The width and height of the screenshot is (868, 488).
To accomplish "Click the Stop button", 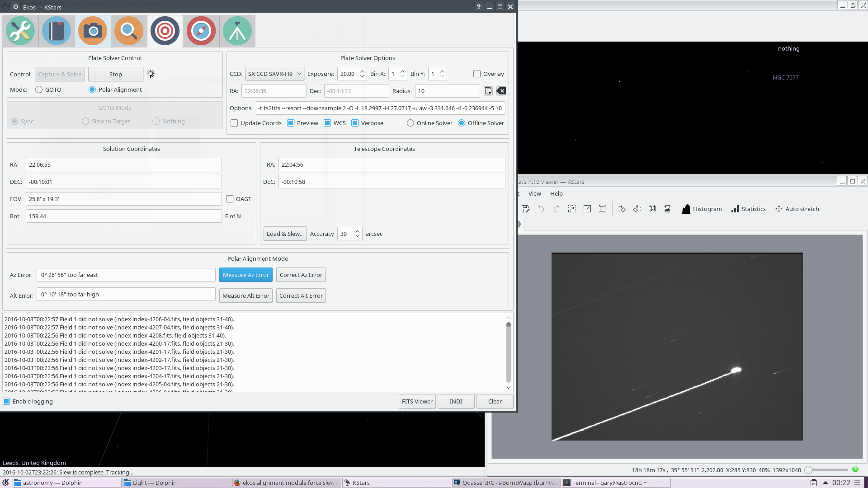I will coord(115,74).
